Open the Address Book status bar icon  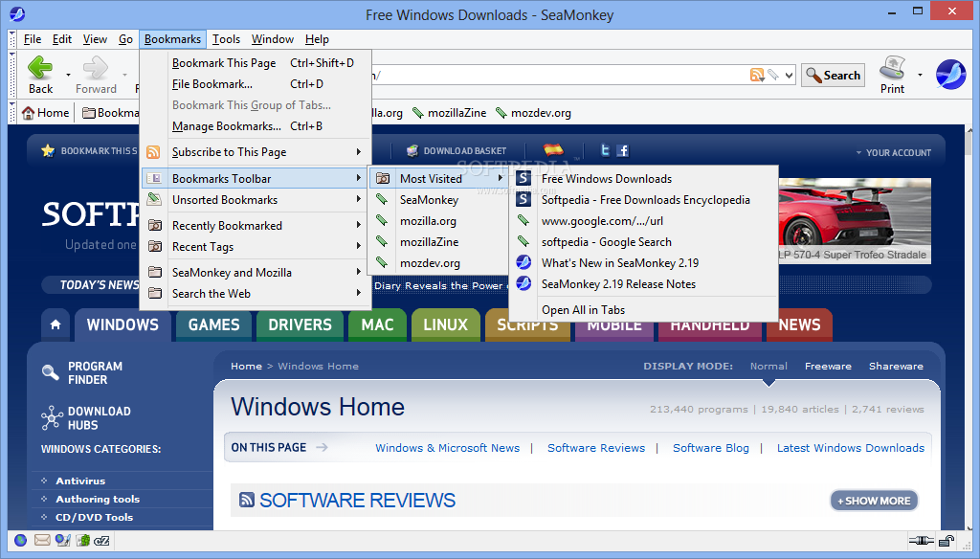point(82,540)
